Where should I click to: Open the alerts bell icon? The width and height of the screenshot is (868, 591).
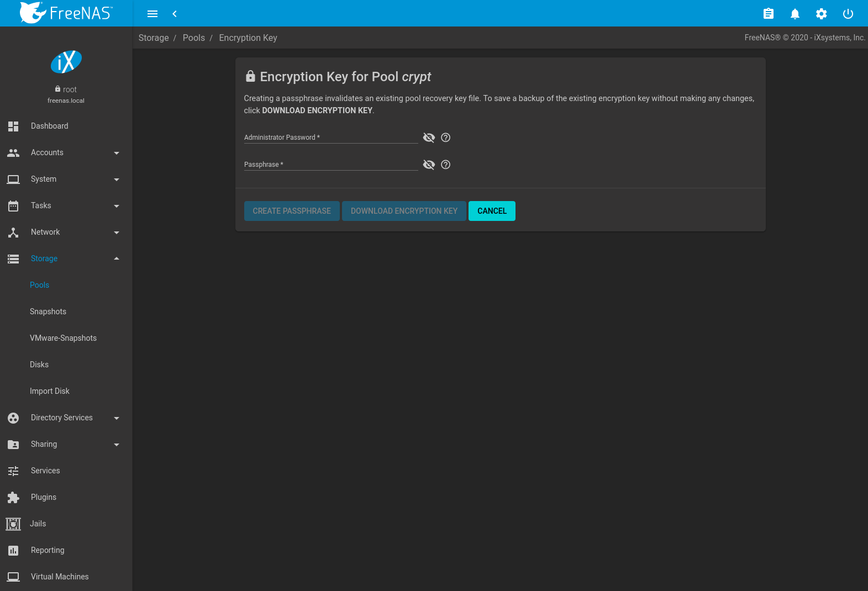(795, 14)
